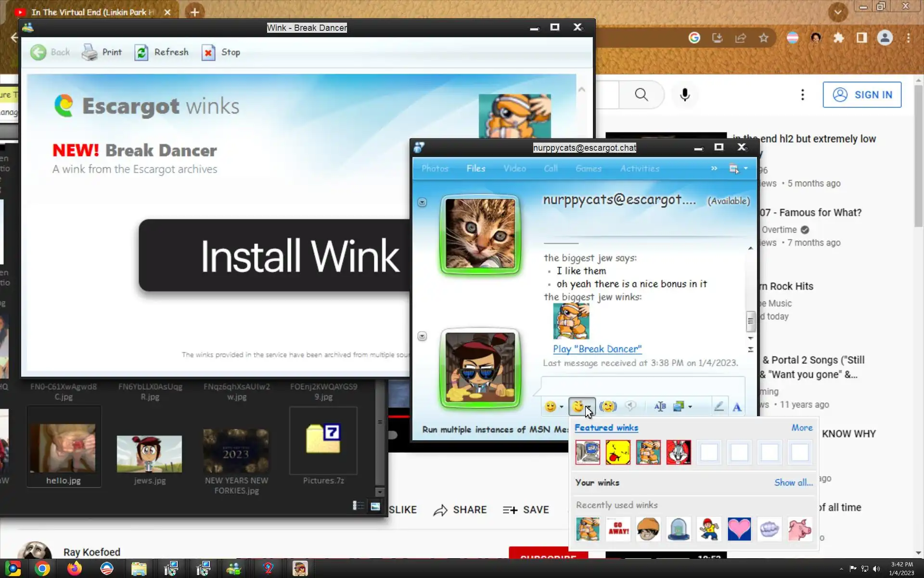Expand the background image picker dropdown

pyautogui.click(x=690, y=407)
